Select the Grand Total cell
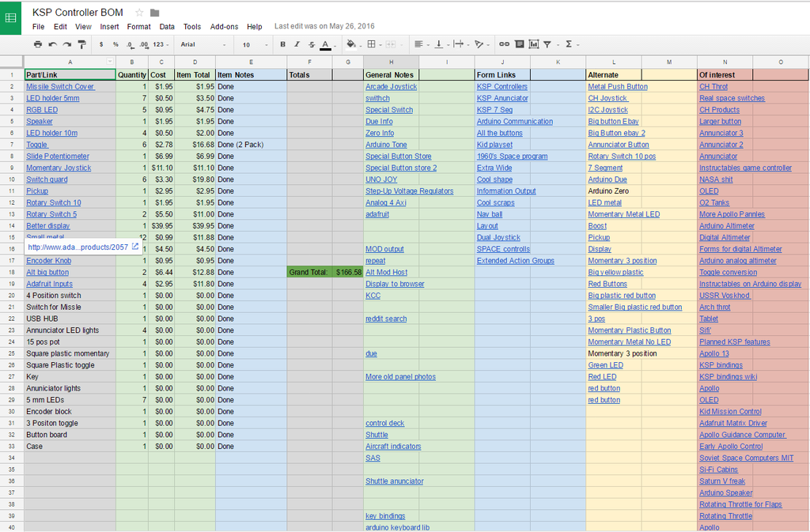Viewport: 810px width, 532px height. [309, 272]
